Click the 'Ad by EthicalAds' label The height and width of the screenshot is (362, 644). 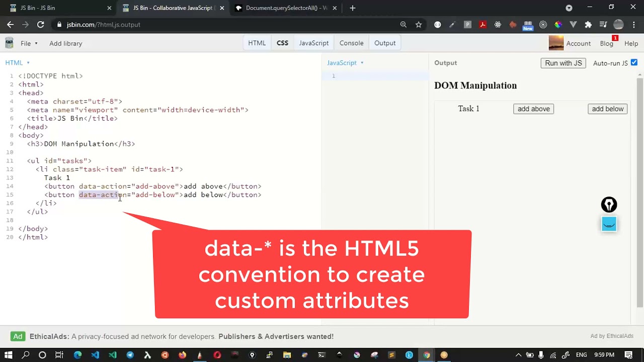click(612, 336)
